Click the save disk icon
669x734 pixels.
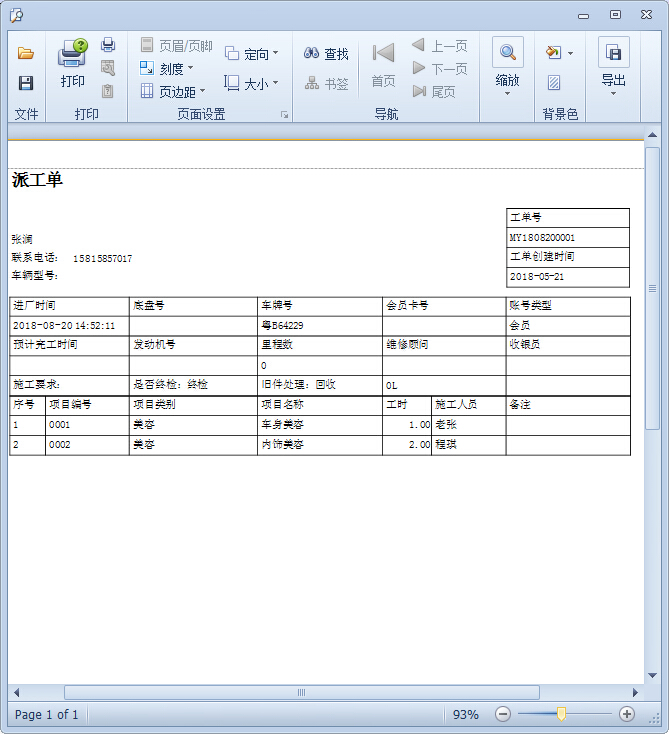[x=26, y=83]
